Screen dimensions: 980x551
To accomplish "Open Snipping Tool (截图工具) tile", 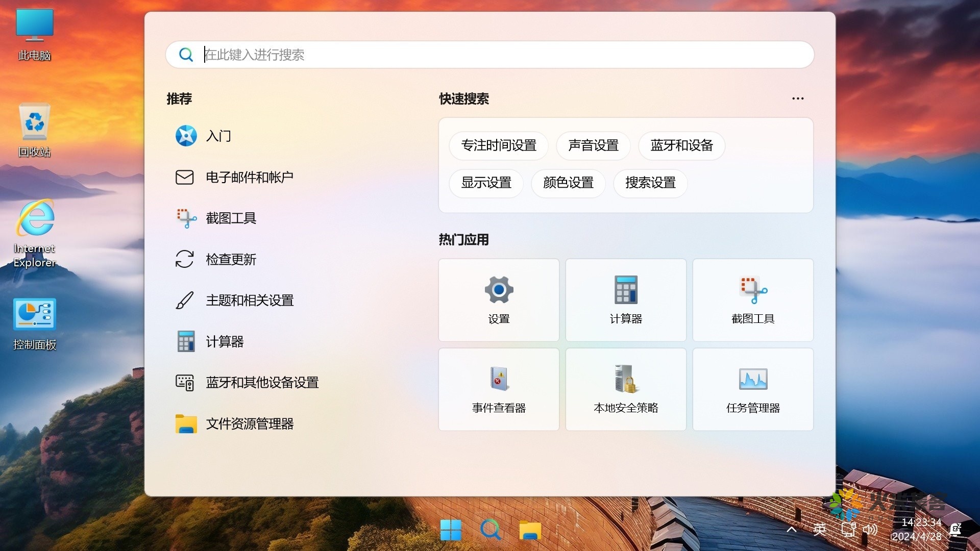I will coord(752,300).
